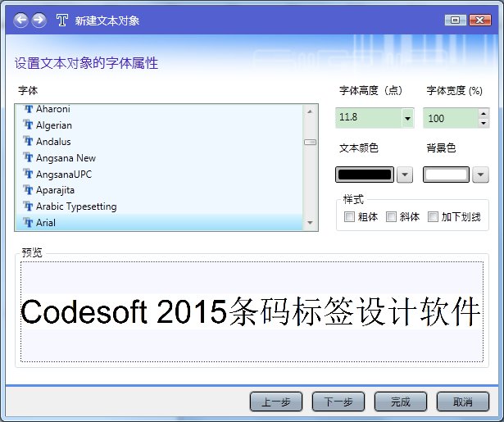Image resolution: width=504 pixels, height=422 pixels.
Task: Click the 上一步 previous step button
Action: (x=276, y=402)
